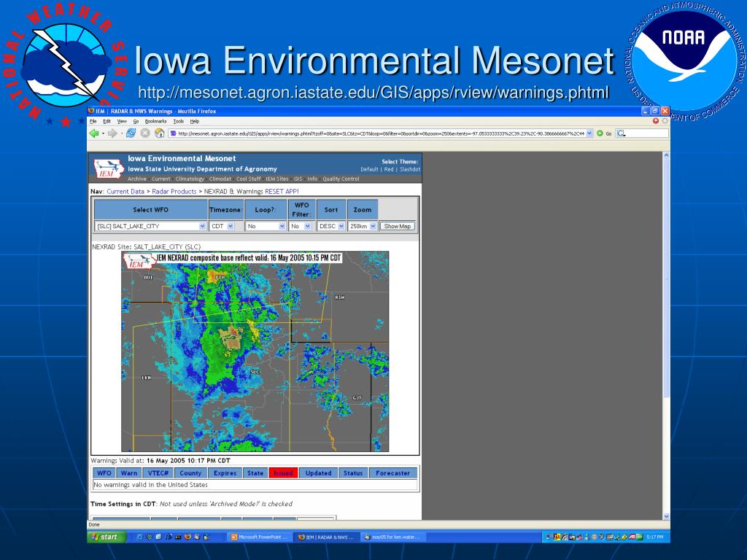Screen dimensions: 747x560
Task: Open the Back button history dropdown arrow
Action: coord(103,134)
